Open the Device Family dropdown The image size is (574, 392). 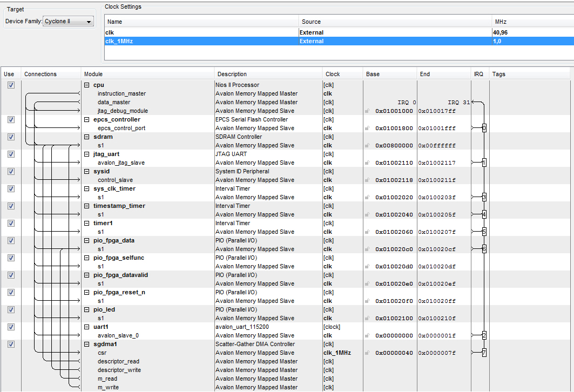click(68, 22)
